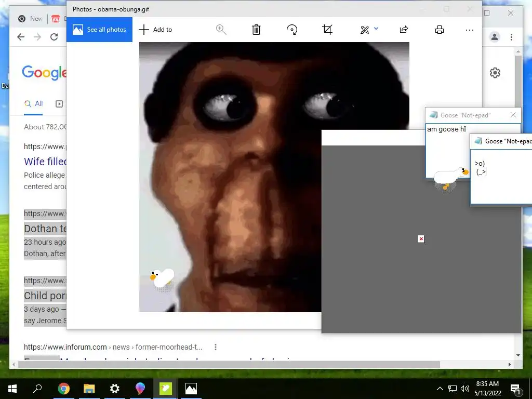Click the text area of second Goose notepad
The height and width of the screenshot is (399, 532).
501,177
